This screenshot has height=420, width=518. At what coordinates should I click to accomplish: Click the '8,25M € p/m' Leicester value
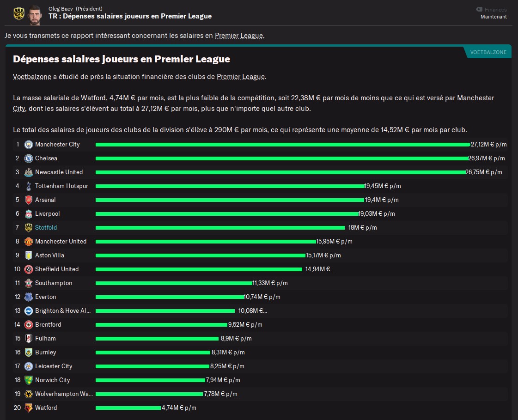227,366
